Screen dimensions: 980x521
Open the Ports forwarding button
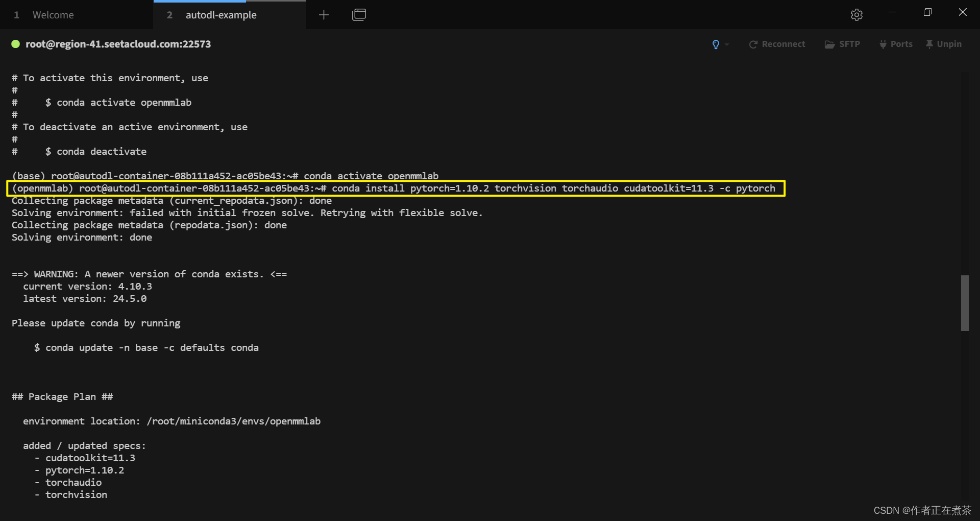click(x=896, y=44)
